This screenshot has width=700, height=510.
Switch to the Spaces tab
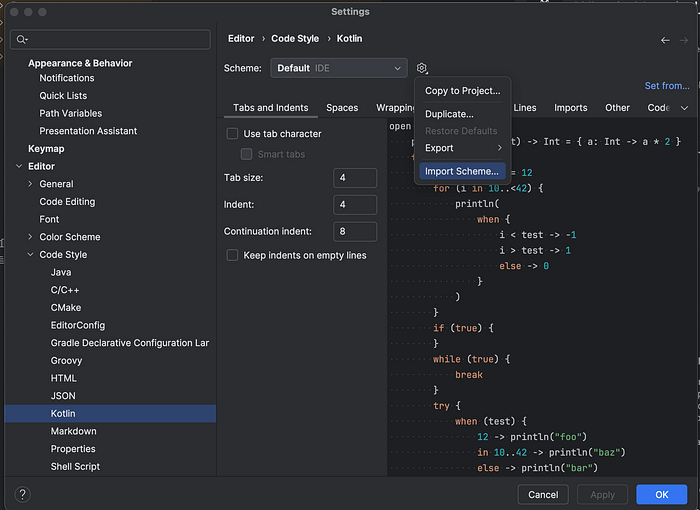tap(342, 108)
